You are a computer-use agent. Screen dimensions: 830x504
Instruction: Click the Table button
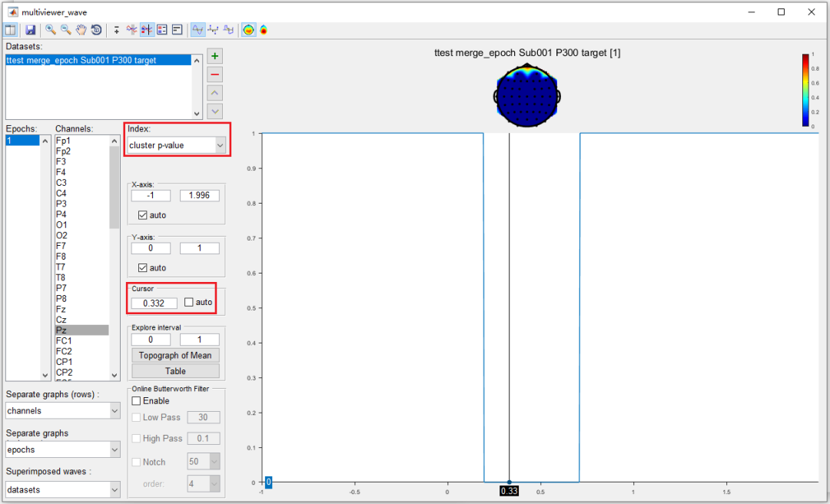(175, 371)
